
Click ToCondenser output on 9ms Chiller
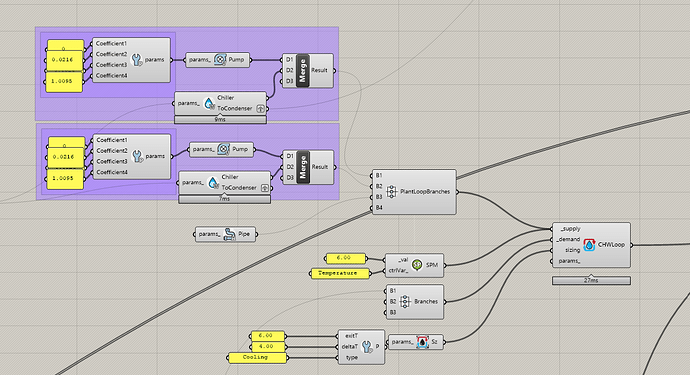pyautogui.click(x=235, y=108)
